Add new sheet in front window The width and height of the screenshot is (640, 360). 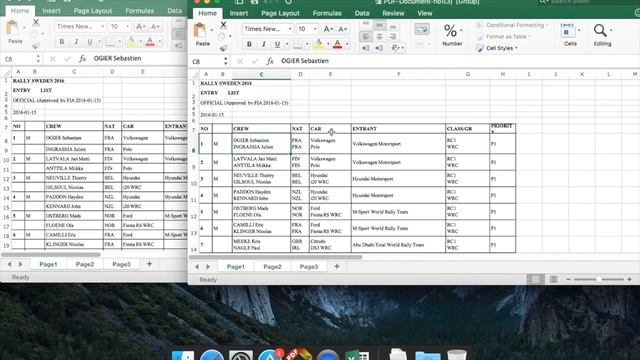[x=337, y=267]
